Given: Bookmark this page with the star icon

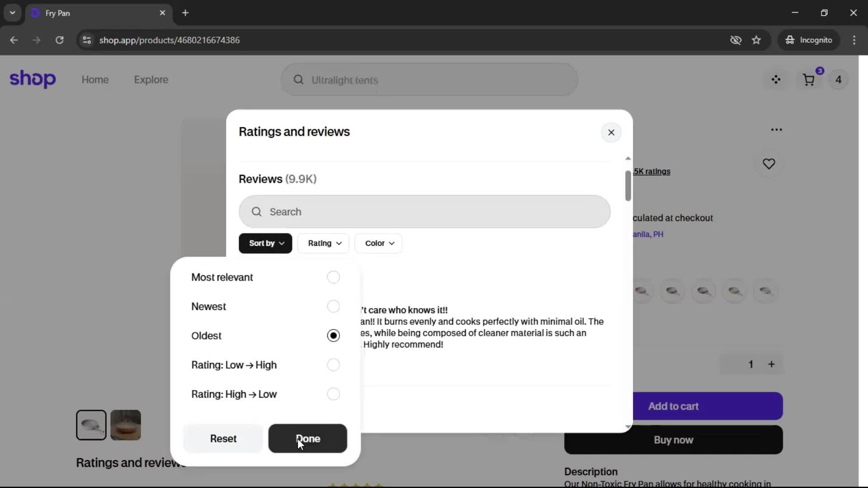Looking at the screenshot, I should click(756, 40).
